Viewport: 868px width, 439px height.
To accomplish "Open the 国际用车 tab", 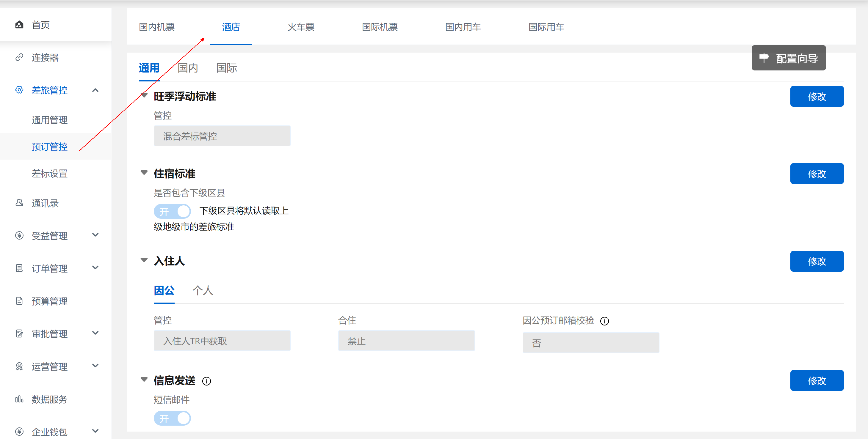I will [x=546, y=27].
